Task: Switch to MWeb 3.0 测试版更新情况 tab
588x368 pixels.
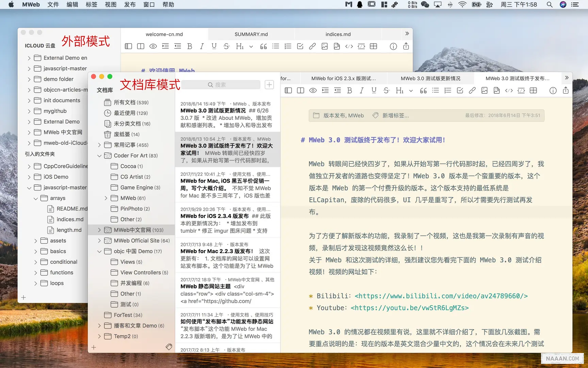Action: (430, 78)
